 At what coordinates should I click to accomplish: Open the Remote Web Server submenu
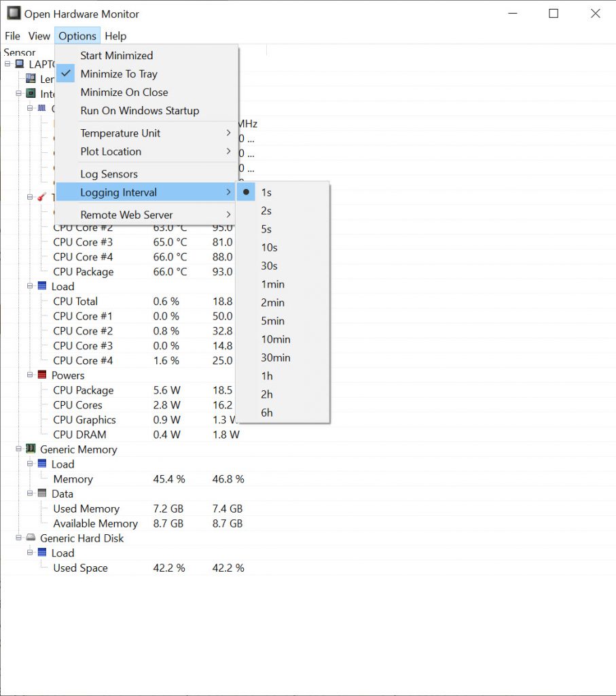click(147, 215)
